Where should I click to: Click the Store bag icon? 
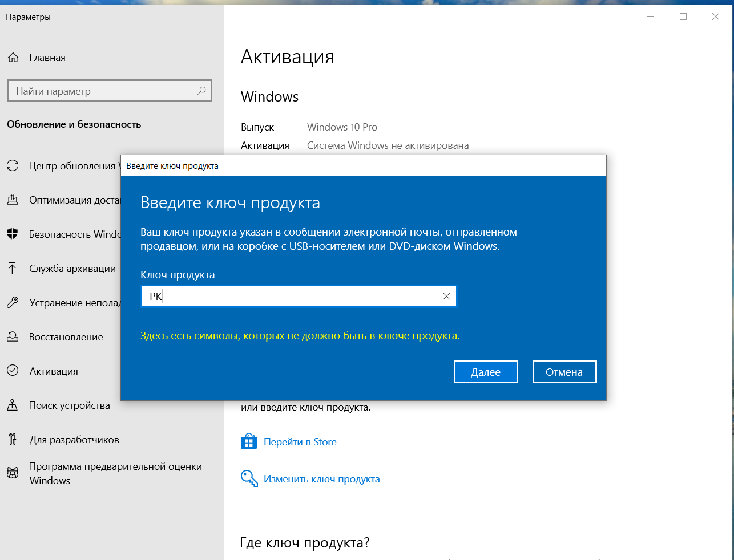click(x=249, y=441)
